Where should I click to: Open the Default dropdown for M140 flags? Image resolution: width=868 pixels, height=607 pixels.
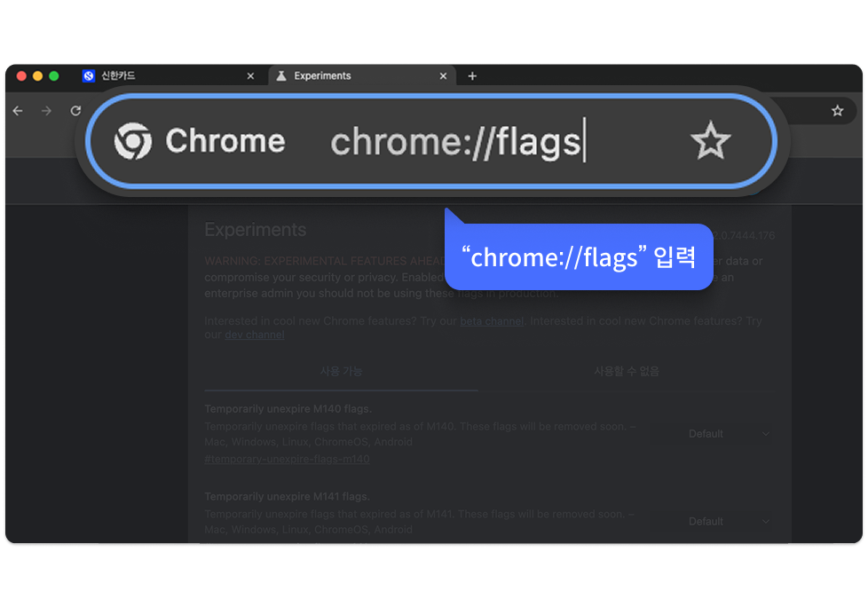point(728,434)
